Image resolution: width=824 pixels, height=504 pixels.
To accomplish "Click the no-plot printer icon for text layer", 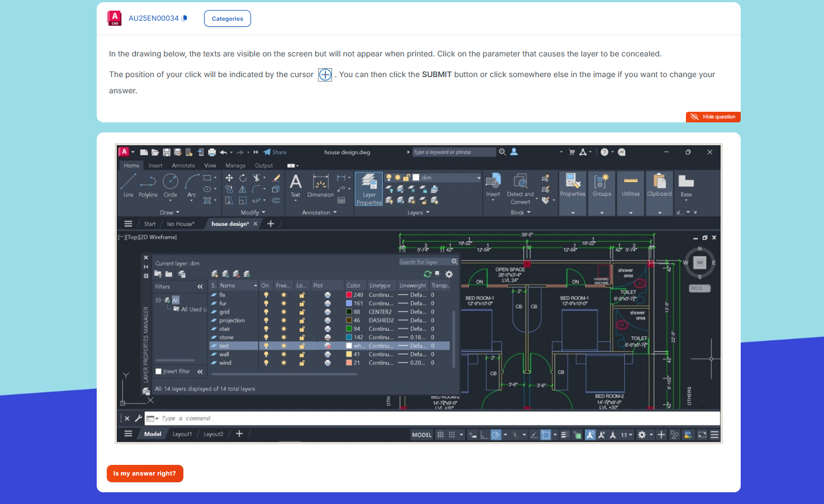I will click(328, 346).
